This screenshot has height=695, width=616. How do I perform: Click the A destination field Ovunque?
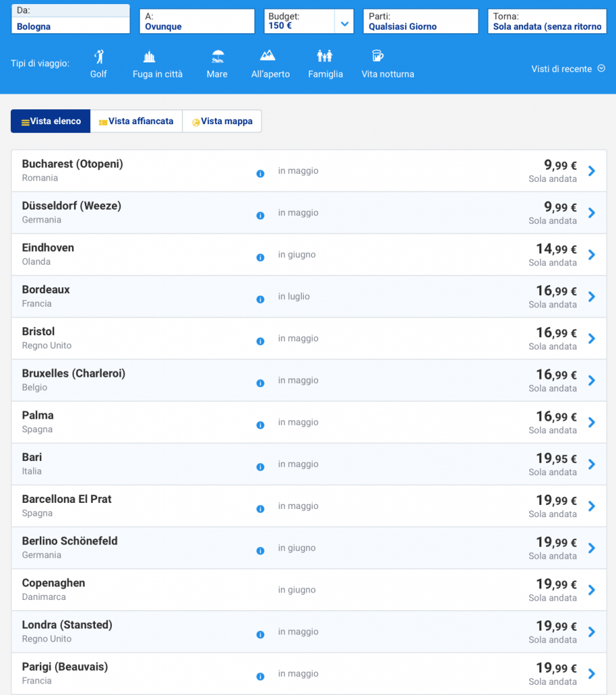pyautogui.click(x=197, y=22)
